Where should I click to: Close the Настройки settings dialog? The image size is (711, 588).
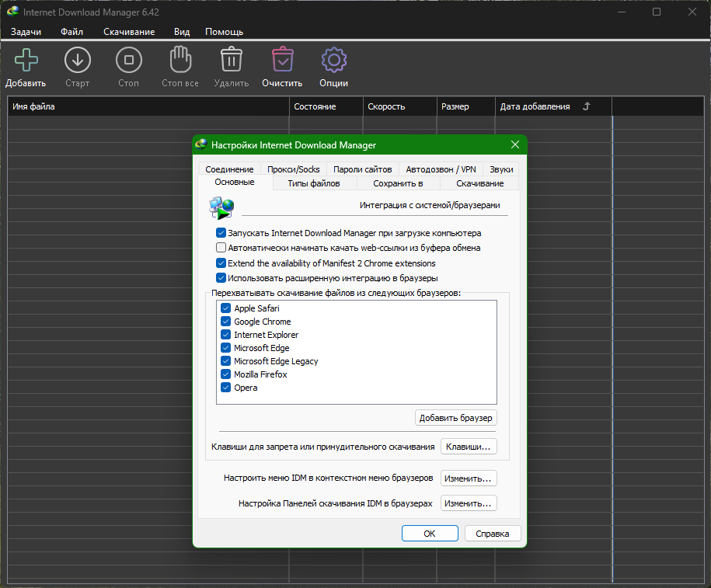click(x=515, y=144)
